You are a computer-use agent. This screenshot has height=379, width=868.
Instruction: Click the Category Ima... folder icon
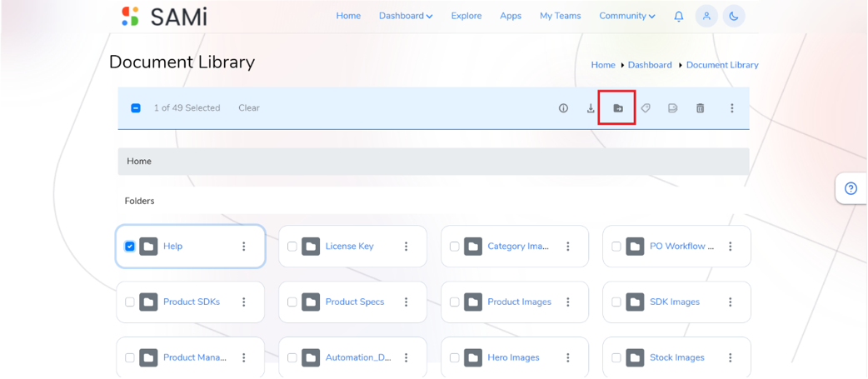coord(473,247)
